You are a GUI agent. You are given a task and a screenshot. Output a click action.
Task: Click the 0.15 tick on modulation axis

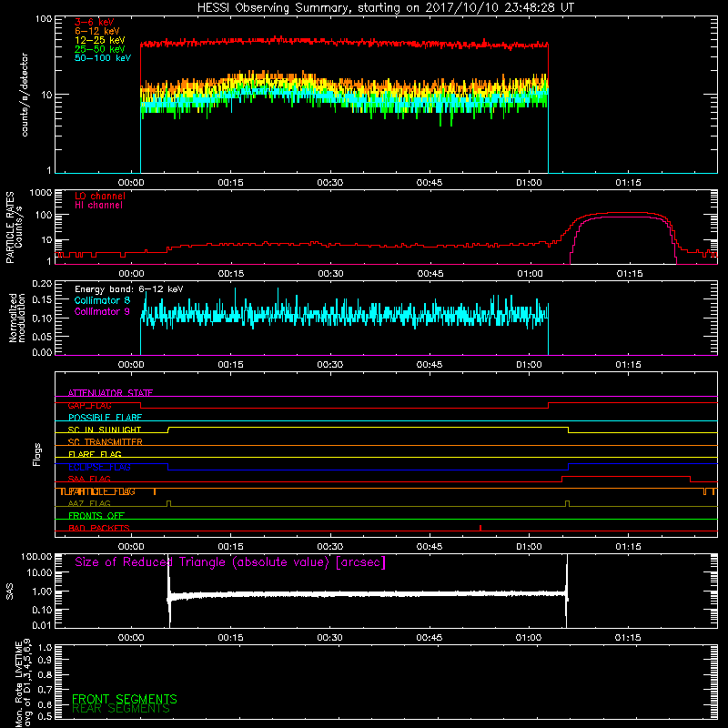(42, 300)
